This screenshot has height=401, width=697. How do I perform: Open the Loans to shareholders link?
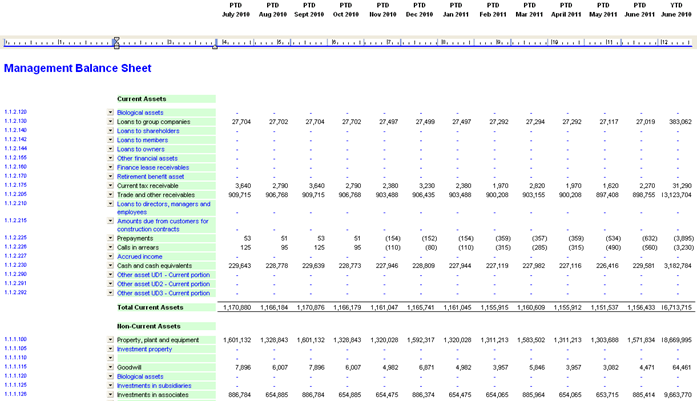click(148, 131)
